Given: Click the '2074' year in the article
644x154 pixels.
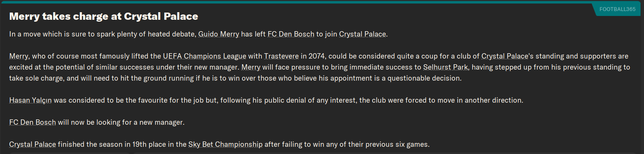Looking at the screenshot, I should [x=317, y=56].
